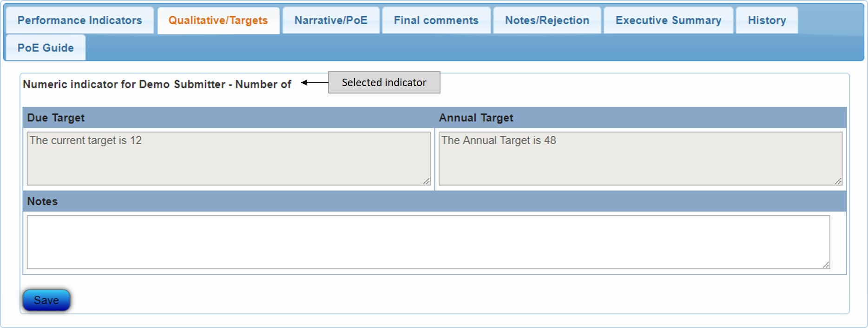
Task: View the Executive Summary tab
Action: pyautogui.click(x=668, y=20)
